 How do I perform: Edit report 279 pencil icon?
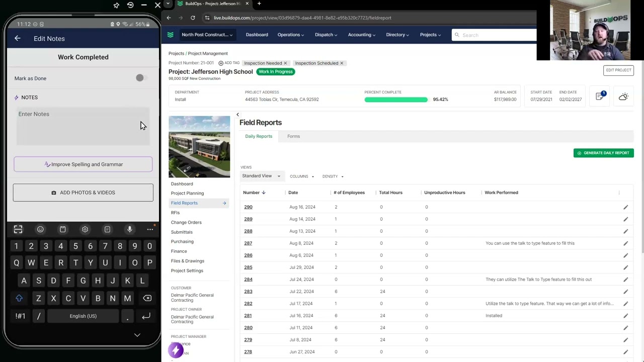[x=626, y=340]
